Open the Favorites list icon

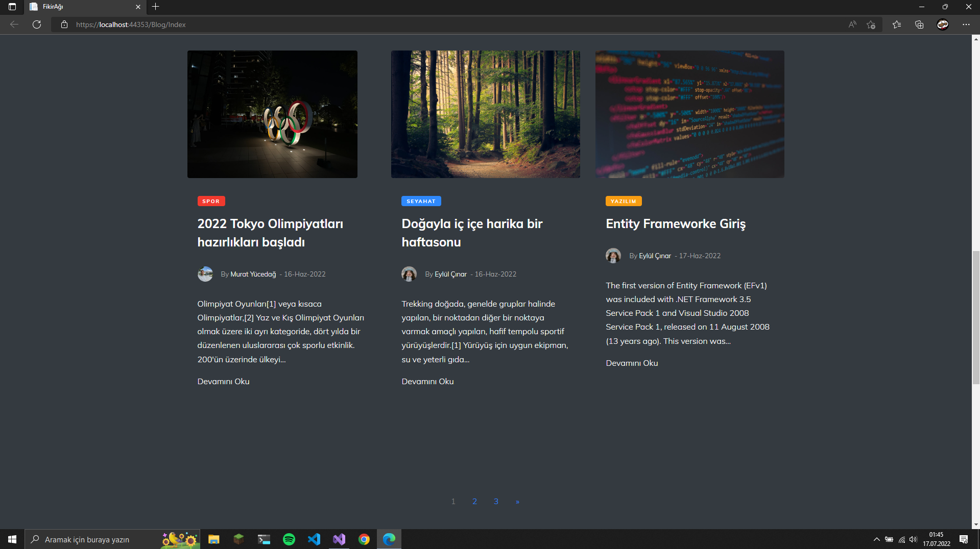point(897,24)
